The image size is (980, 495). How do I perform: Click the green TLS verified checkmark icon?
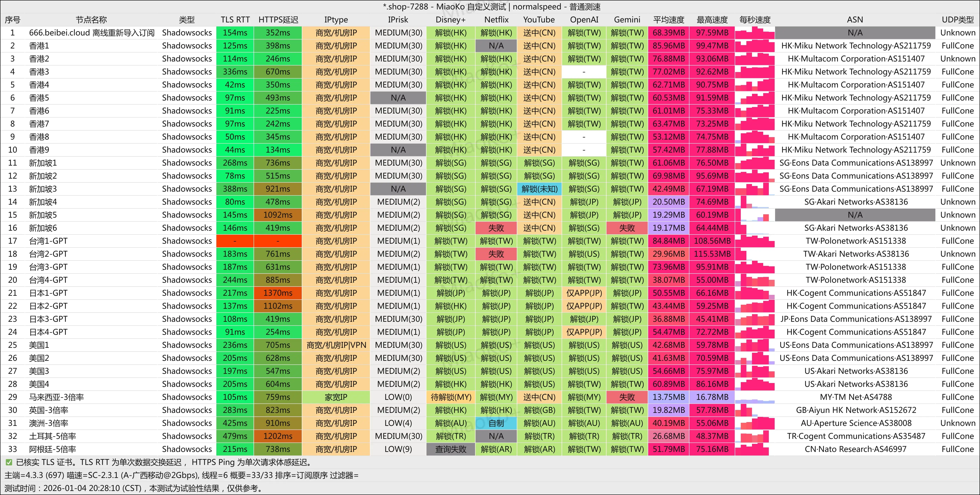click(9, 462)
